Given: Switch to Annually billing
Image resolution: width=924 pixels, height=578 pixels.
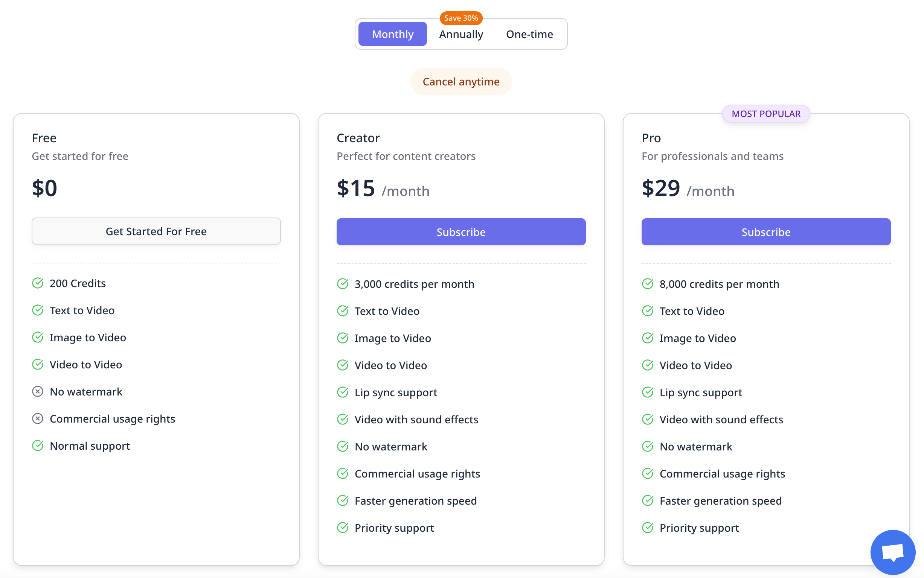Looking at the screenshot, I should pyautogui.click(x=461, y=34).
